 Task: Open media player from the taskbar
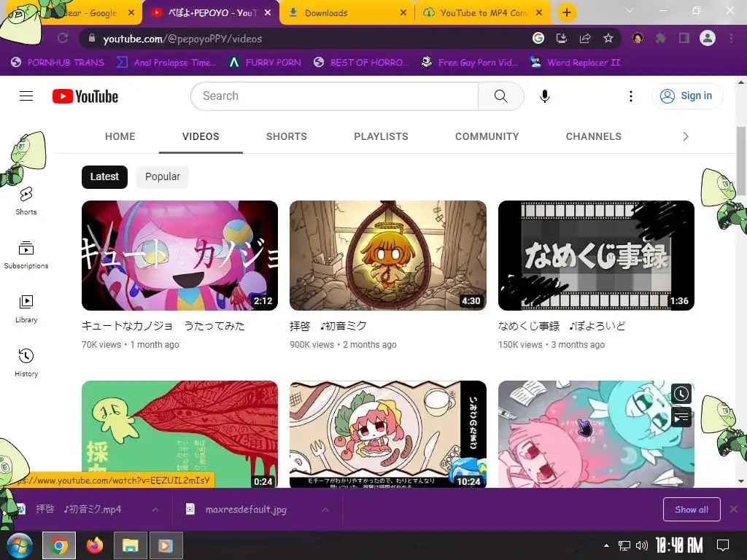click(x=166, y=545)
